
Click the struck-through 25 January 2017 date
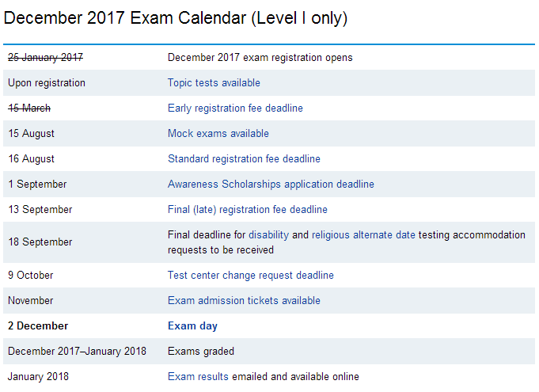pyautogui.click(x=45, y=57)
